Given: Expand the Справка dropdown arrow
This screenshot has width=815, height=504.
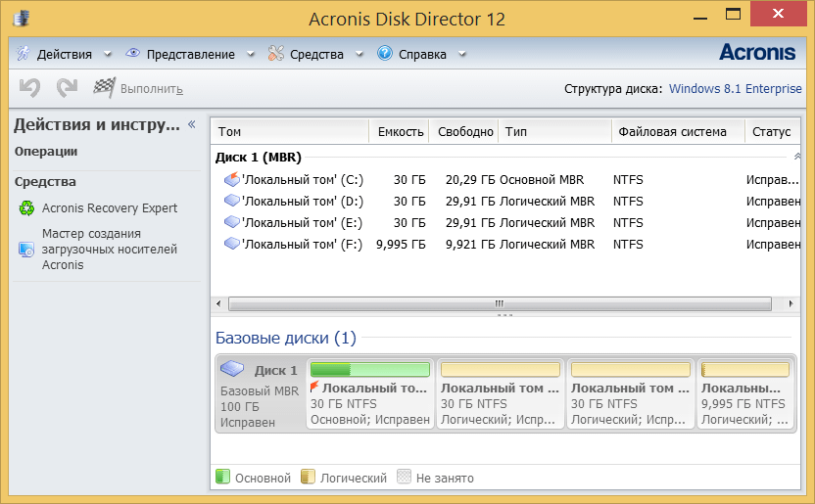Looking at the screenshot, I should (x=462, y=55).
